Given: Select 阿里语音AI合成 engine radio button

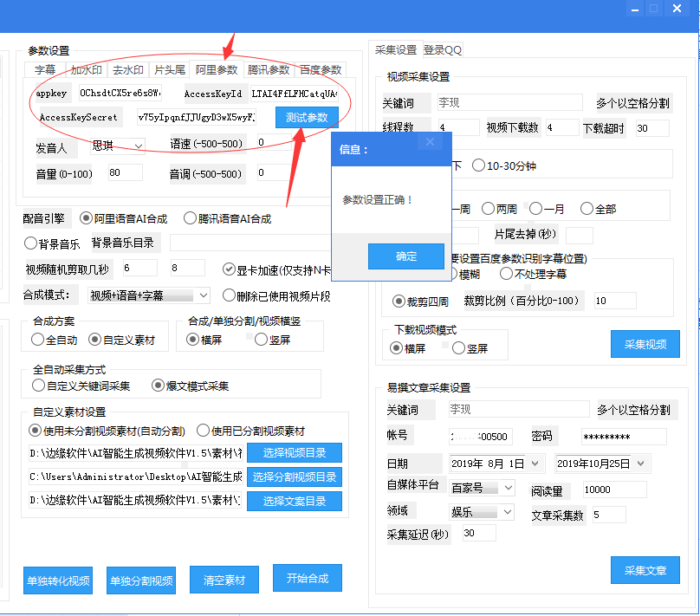Looking at the screenshot, I should click(123, 218).
